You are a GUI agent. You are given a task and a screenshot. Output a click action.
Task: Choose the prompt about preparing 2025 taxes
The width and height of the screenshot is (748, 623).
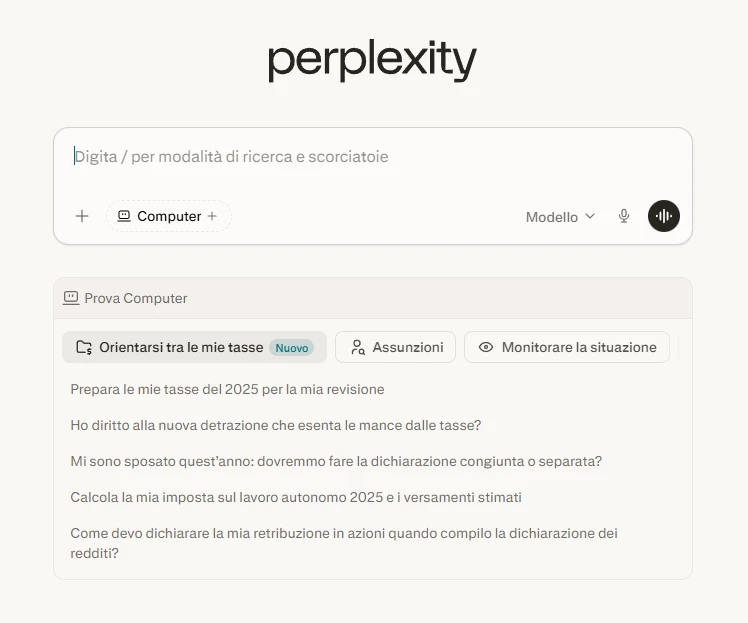point(227,389)
